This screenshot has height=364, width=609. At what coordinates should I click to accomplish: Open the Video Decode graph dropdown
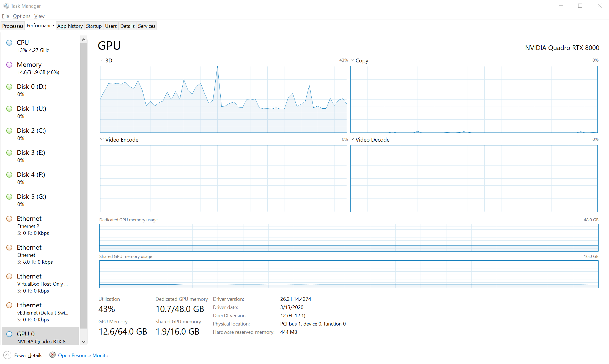point(352,139)
